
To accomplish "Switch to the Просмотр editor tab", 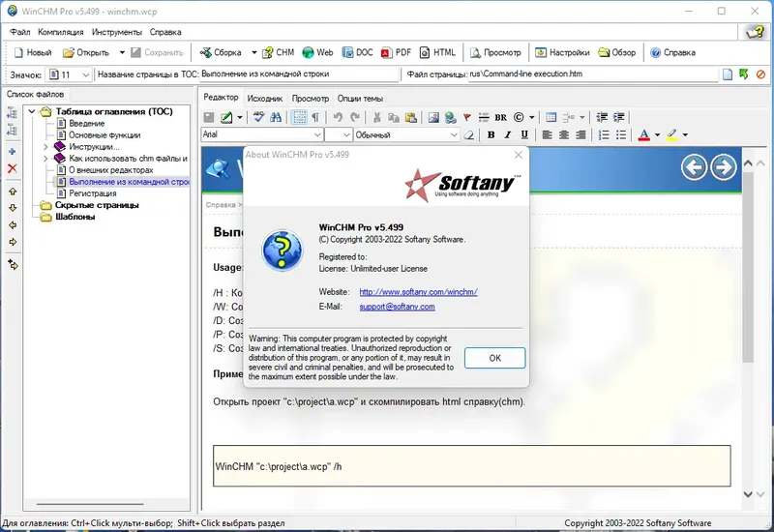I will [310, 99].
